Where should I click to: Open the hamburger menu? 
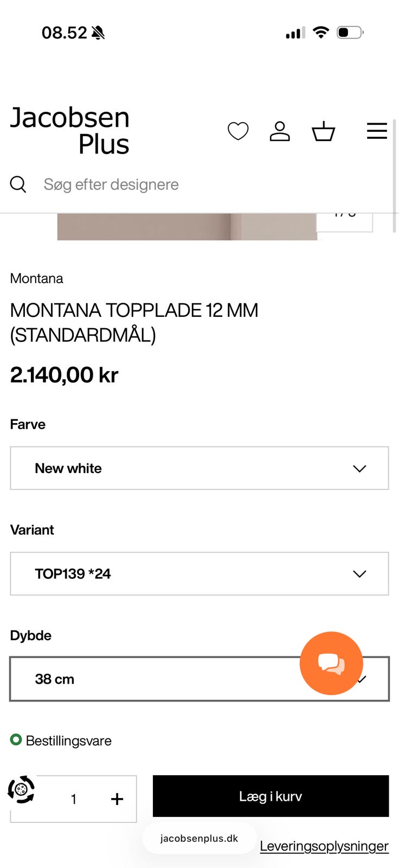tap(377, 131)
